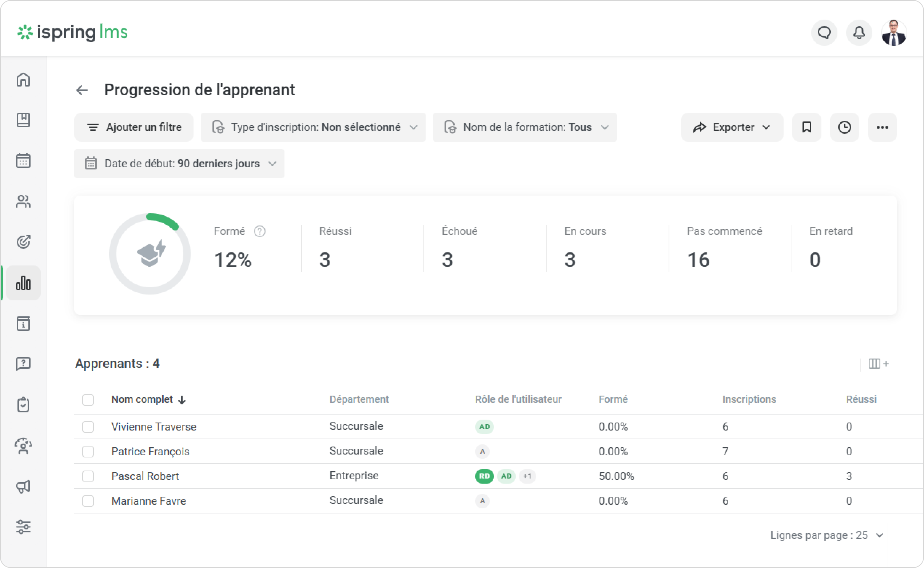Open the Exporter menu
The image size is (924, 568).
coord(732,127)
